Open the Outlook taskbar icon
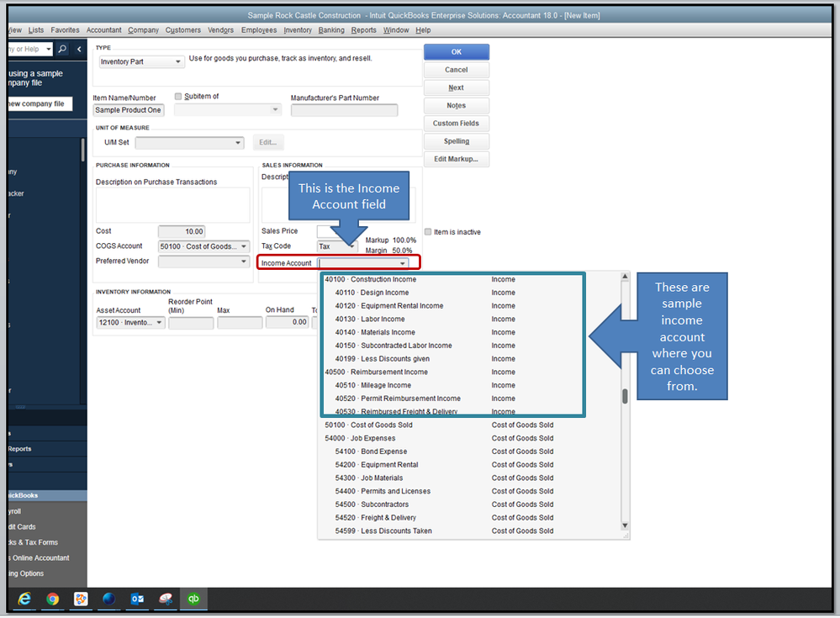The height and width of the screenshot is (618, 840). point(137,599)
